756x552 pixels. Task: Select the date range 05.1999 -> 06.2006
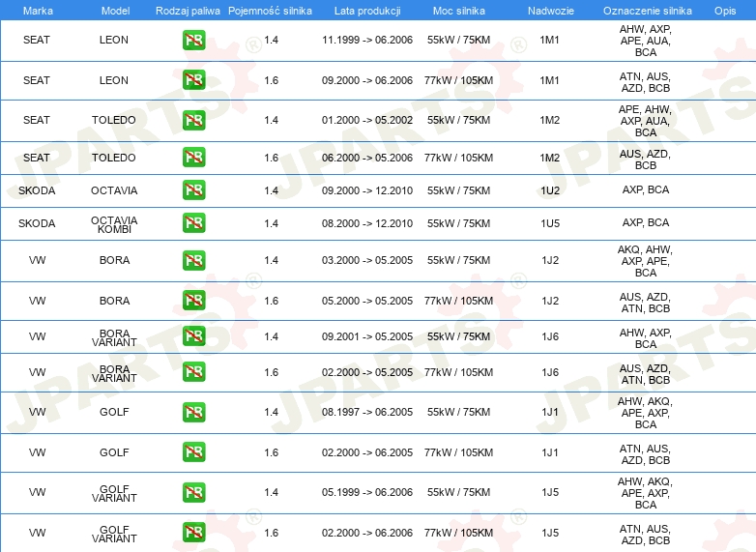[367, 492]
